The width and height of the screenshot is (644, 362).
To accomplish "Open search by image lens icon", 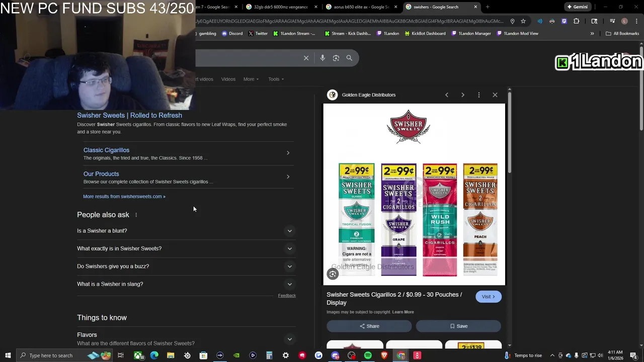I will click(x=336, y=58).
